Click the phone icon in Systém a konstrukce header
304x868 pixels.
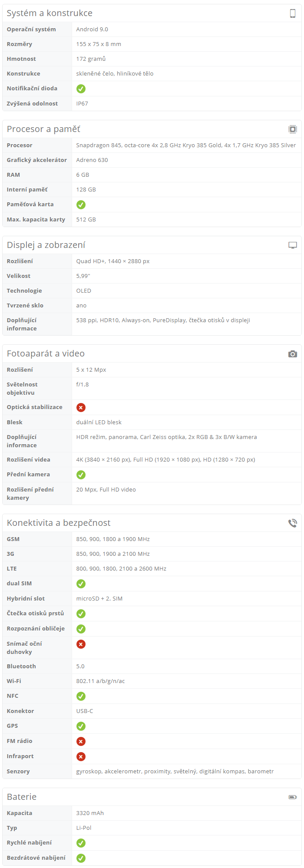point(293,13)
